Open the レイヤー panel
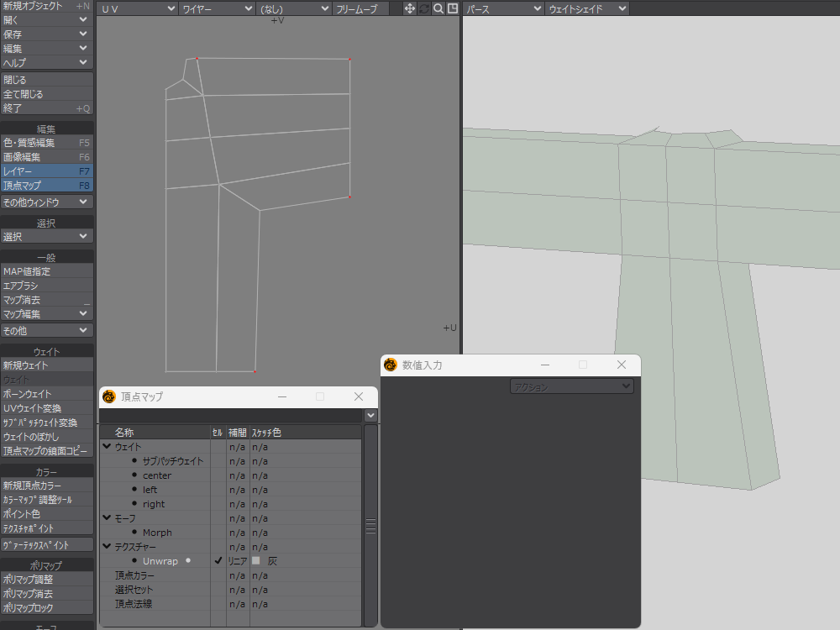The width and height of the screenshot is (840, 630). pyautogui.click(x=46, y=171)
